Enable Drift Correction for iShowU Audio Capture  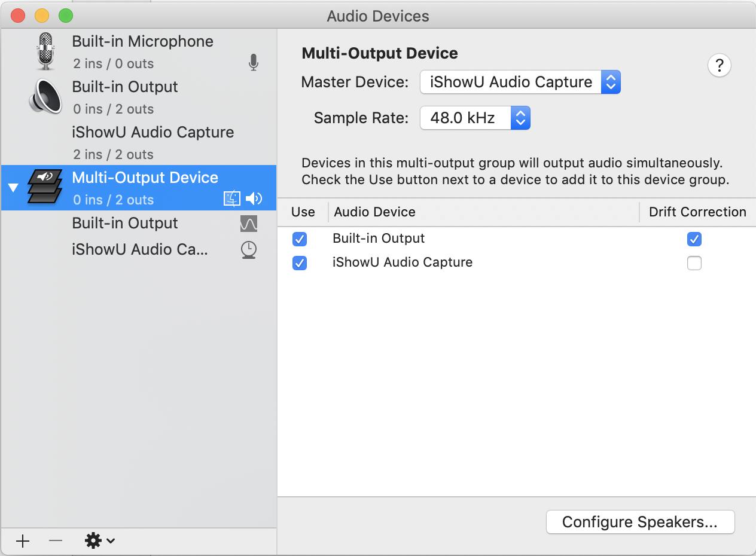click(694, 263)
